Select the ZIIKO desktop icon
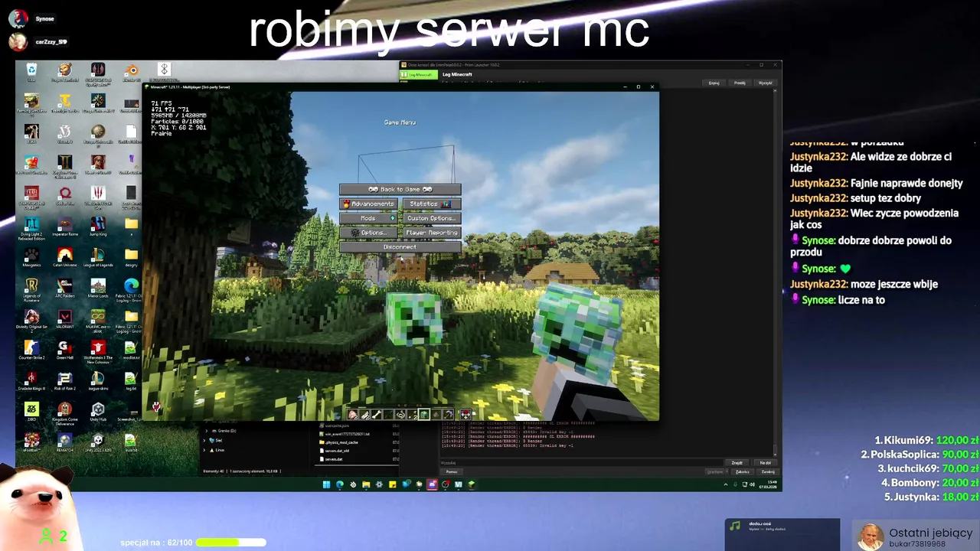This screenshot has height=551, width=980. coord(31,411)
